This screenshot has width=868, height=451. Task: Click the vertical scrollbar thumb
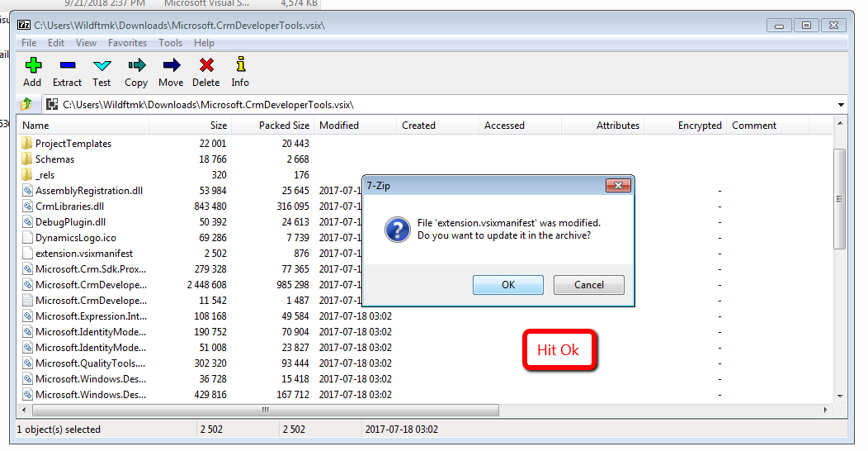pos(840,199)
